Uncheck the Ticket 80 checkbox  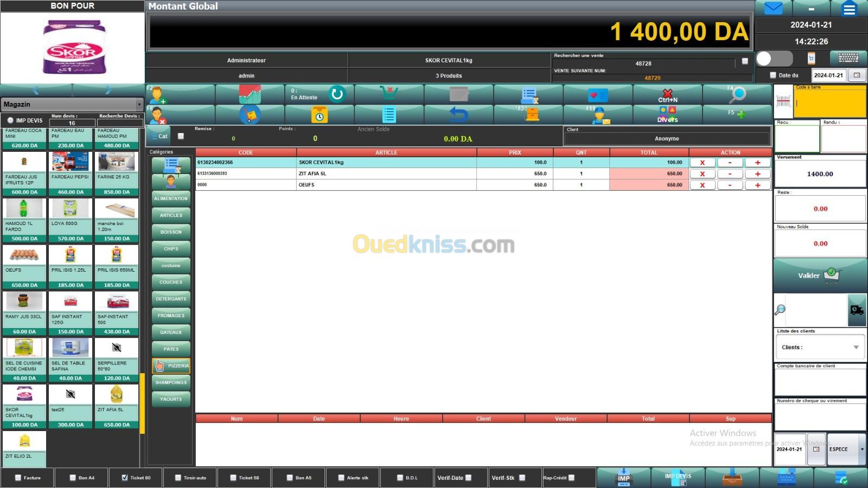(x=125, y=478)
